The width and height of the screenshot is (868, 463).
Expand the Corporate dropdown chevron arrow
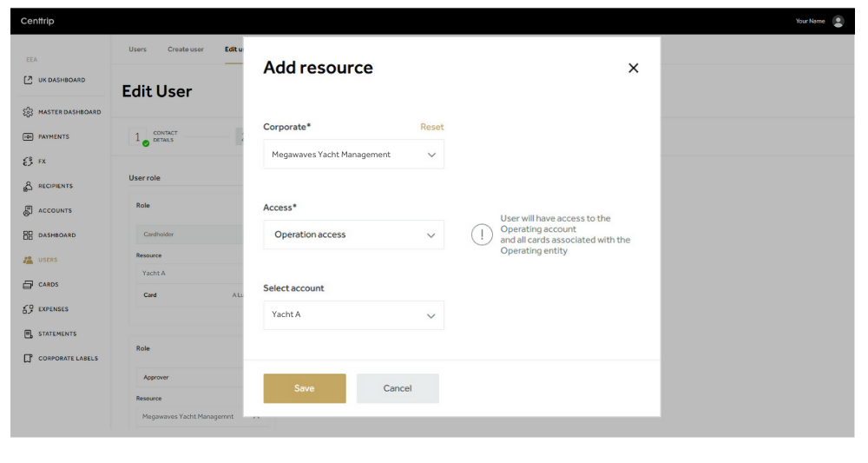pos(431,155)
